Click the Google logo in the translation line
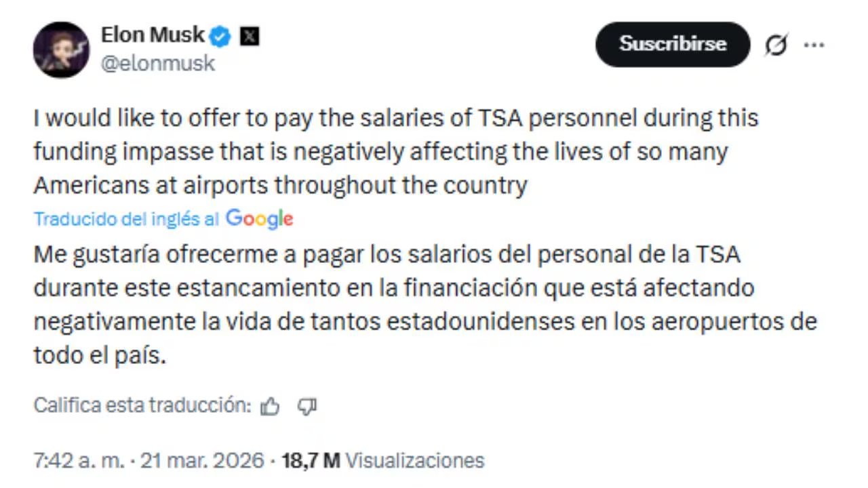The image size is (868, 488). click(259, 218)
